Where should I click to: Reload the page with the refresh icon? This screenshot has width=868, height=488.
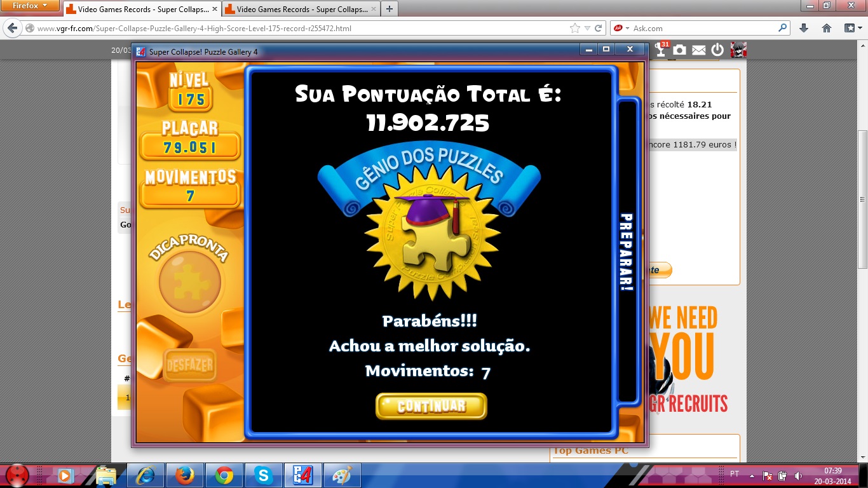point(598,29)
